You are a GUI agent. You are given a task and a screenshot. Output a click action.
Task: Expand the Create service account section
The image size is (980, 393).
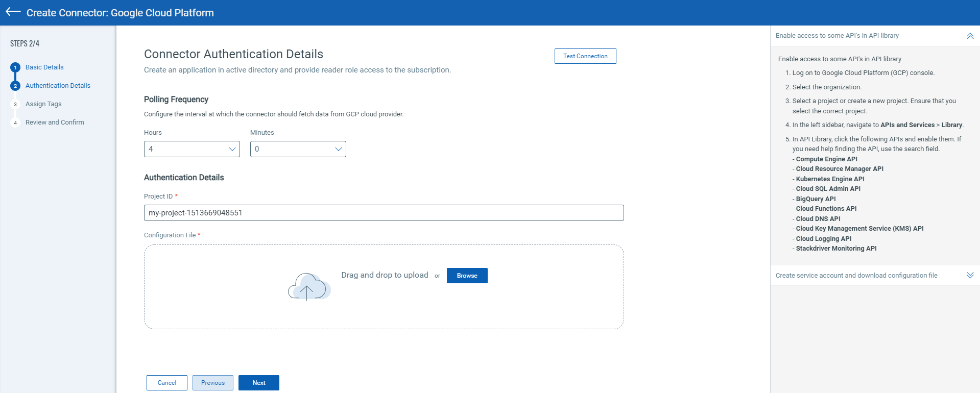[970, 275]
